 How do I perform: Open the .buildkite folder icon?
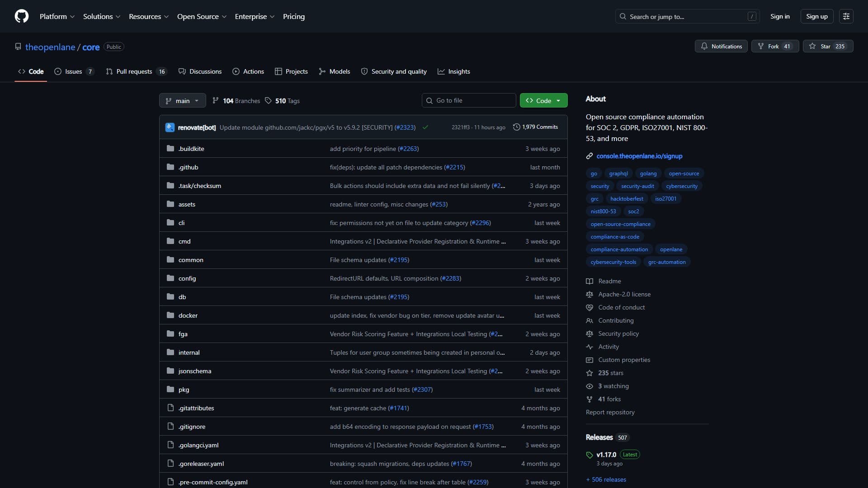point(170,149)
